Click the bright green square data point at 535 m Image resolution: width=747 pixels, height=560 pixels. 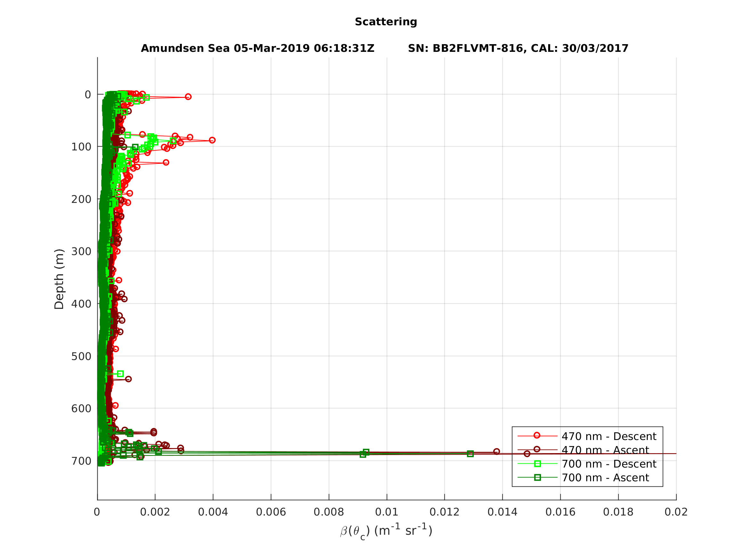point(120,374)
